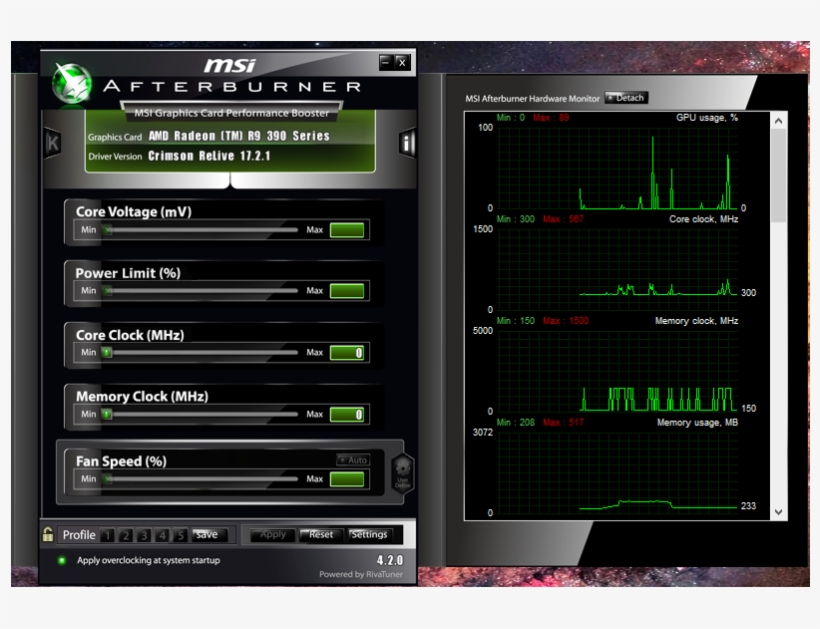Click the Memory Clock value field

[347, 414]
